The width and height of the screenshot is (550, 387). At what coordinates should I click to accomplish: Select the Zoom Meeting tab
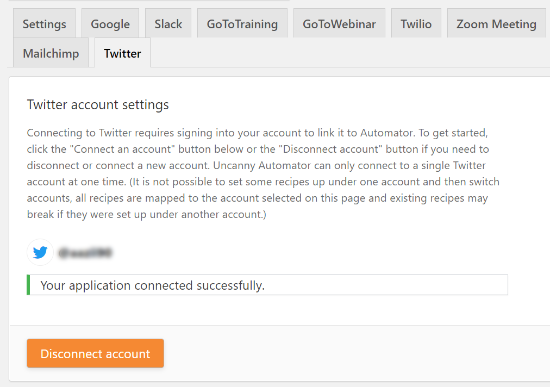[x=496, y=23]
